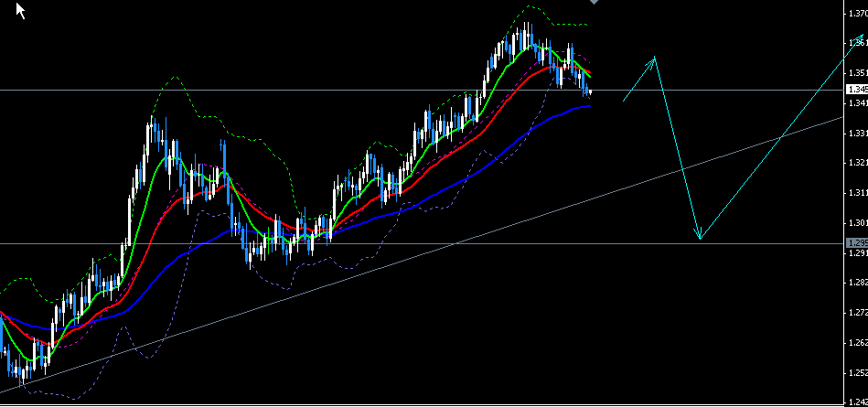
Task: Click the 1.282 price scale label
Action: pyautogui.click(x=858, y=283)
